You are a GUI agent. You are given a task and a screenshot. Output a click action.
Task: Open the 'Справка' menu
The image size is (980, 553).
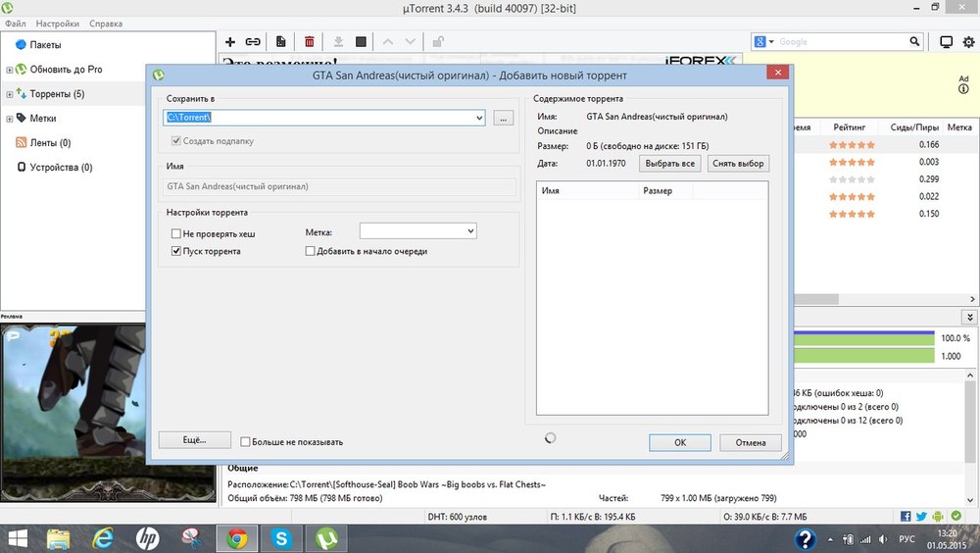106,24
